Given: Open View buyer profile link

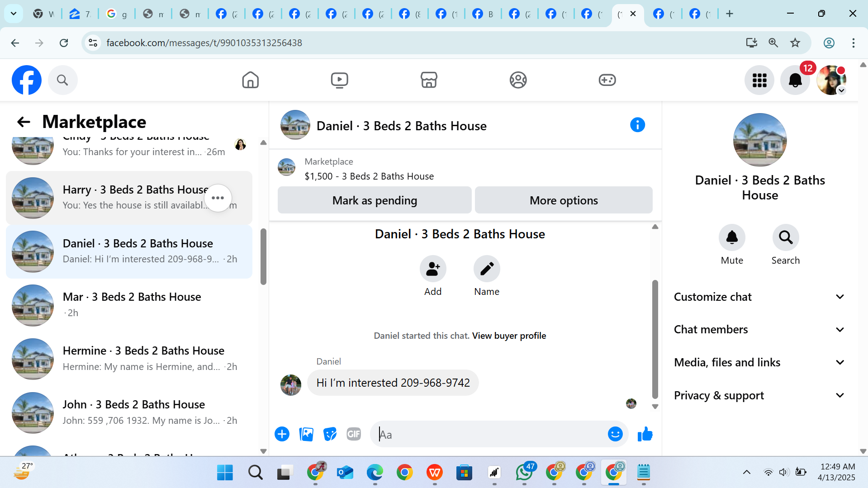Looking at the screenshot, I should tap(509, 336).
